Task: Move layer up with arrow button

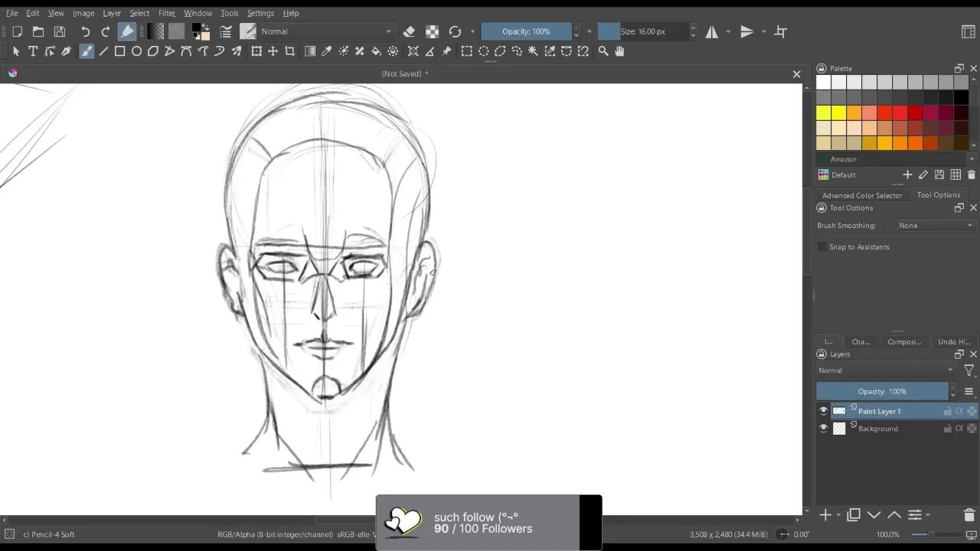Action: (x=894, y=515)
